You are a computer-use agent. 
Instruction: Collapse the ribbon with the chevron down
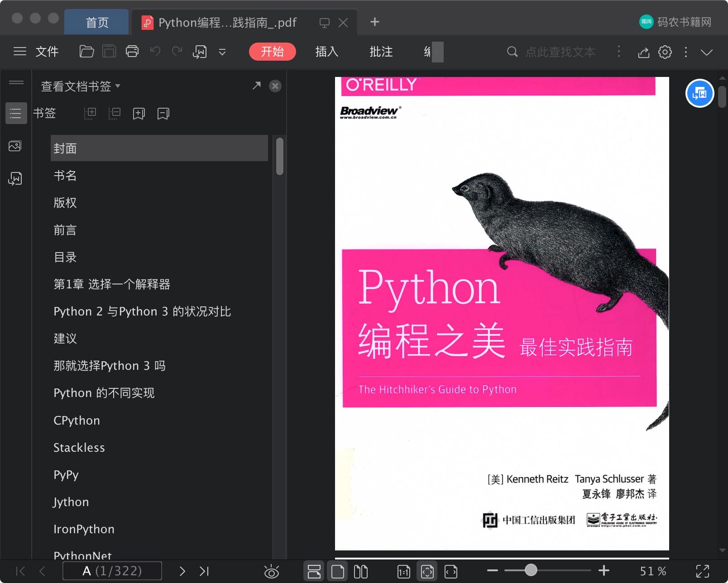coord(707,52)
